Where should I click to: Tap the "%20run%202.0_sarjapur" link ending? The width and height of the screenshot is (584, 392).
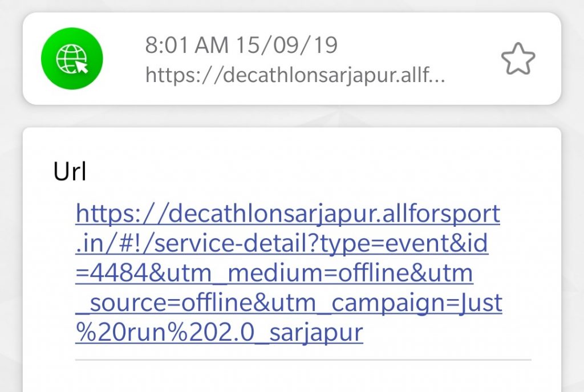(x=219, y=333)
